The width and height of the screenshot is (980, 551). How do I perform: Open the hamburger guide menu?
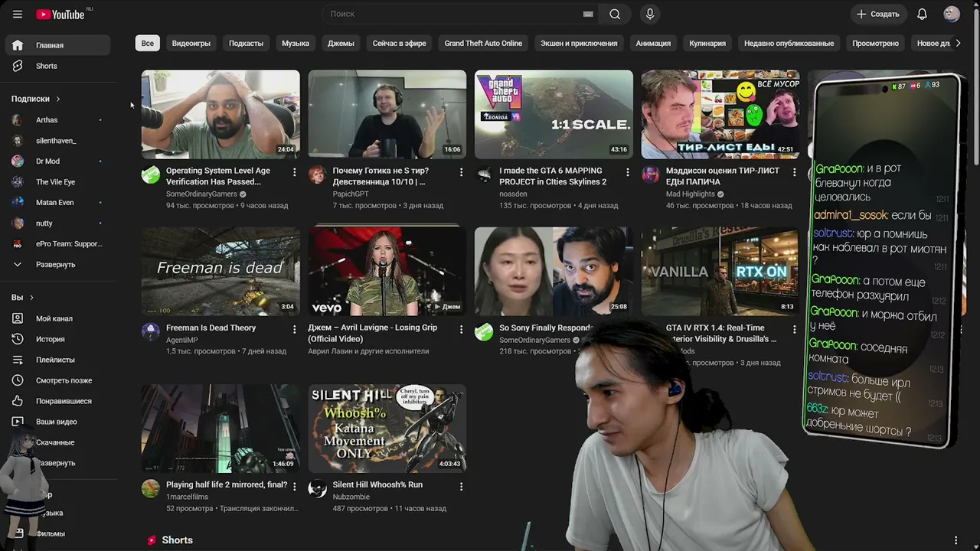pos(18,14)
